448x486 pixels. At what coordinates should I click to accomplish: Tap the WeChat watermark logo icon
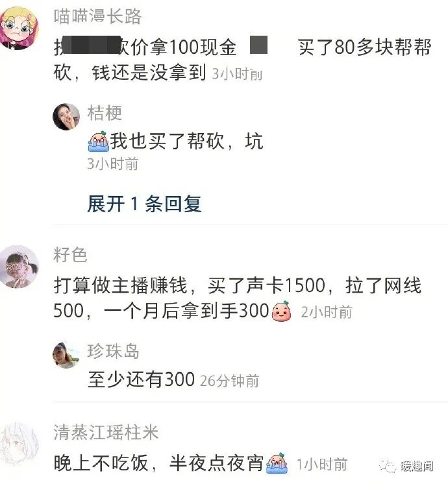point(388,465)
